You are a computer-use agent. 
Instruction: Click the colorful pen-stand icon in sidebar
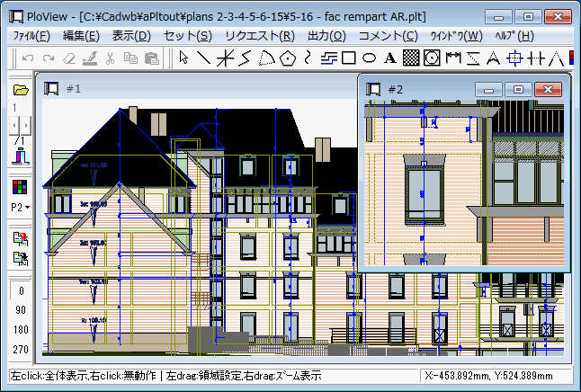click(x=21, y=156)
